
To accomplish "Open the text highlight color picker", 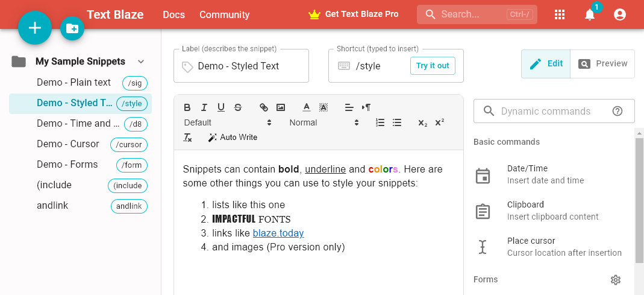I will 324,107.
